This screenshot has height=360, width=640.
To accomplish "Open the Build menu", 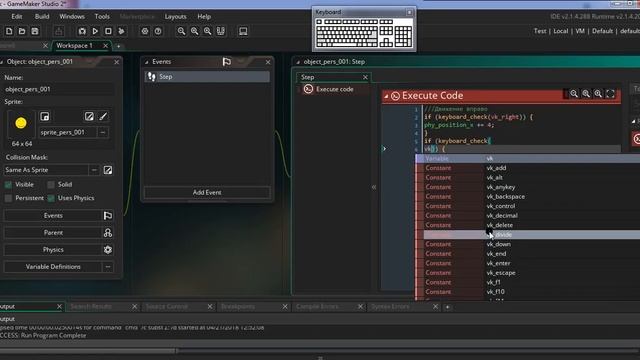I will pos(42,17).
